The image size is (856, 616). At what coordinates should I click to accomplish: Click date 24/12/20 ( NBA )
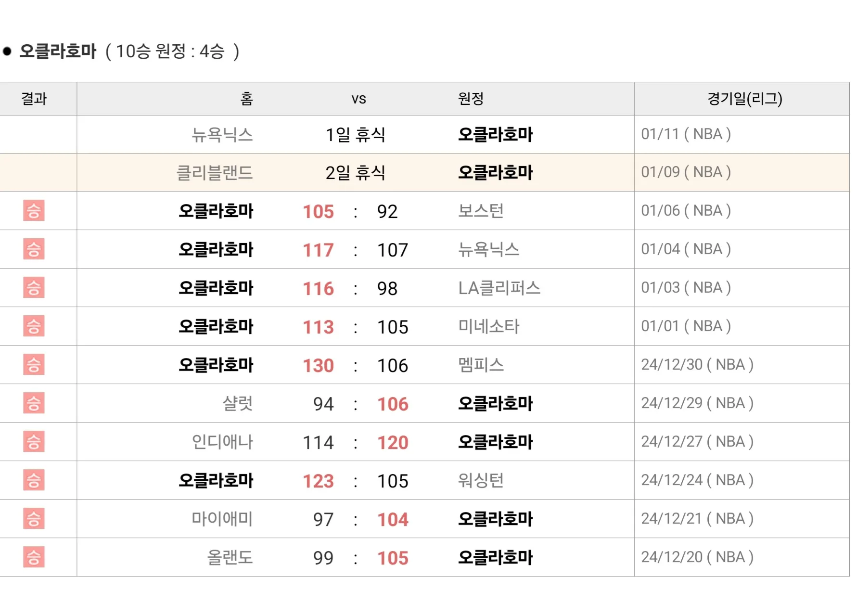(x=697, y=557)
